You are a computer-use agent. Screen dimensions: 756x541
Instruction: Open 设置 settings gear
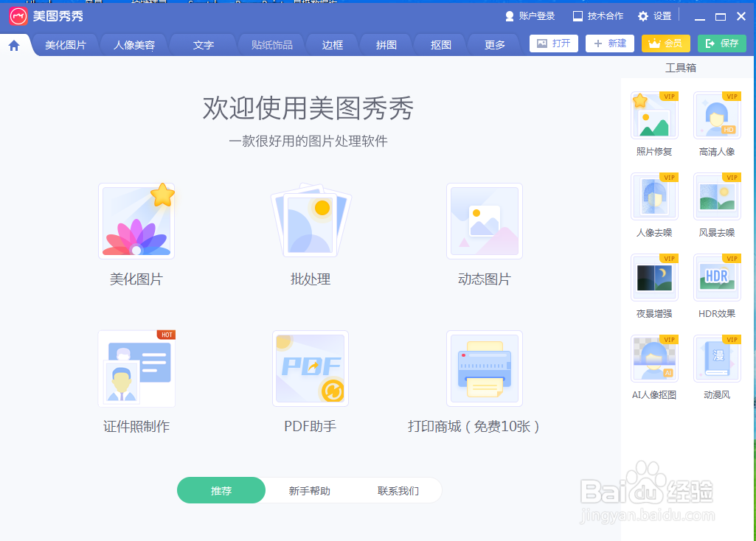655,16
